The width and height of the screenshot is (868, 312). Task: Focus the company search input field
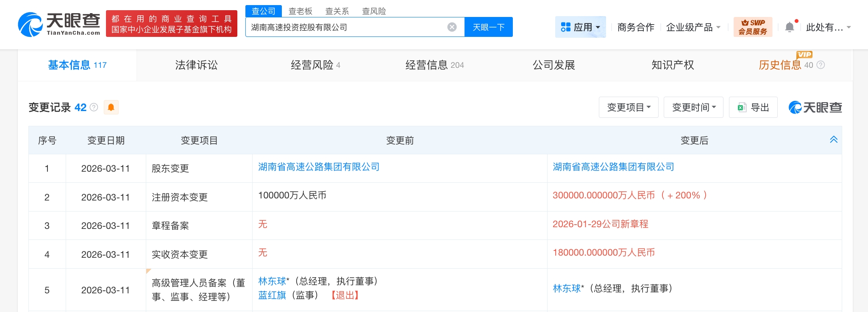[345, 27]
